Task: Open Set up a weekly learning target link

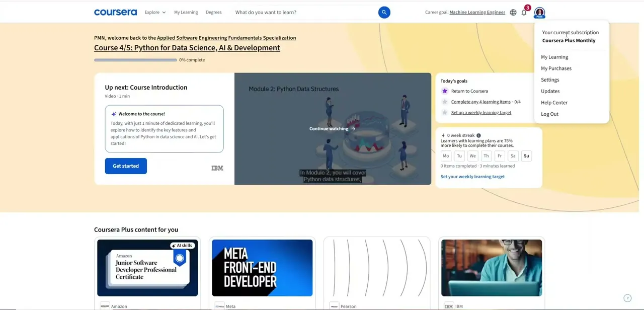Action: [x=481, y=112]
